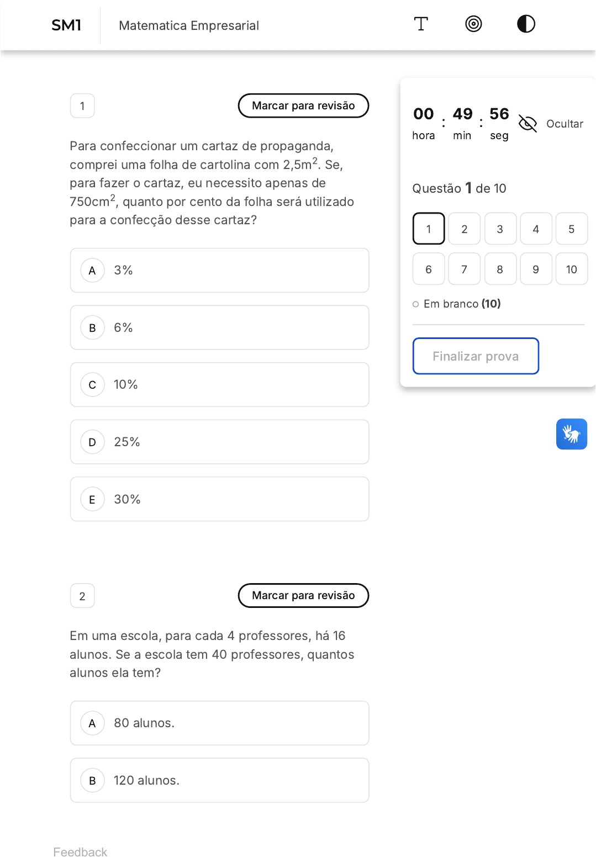
Task: Click the Ocultar label beside timer
Action: (565, 124)
